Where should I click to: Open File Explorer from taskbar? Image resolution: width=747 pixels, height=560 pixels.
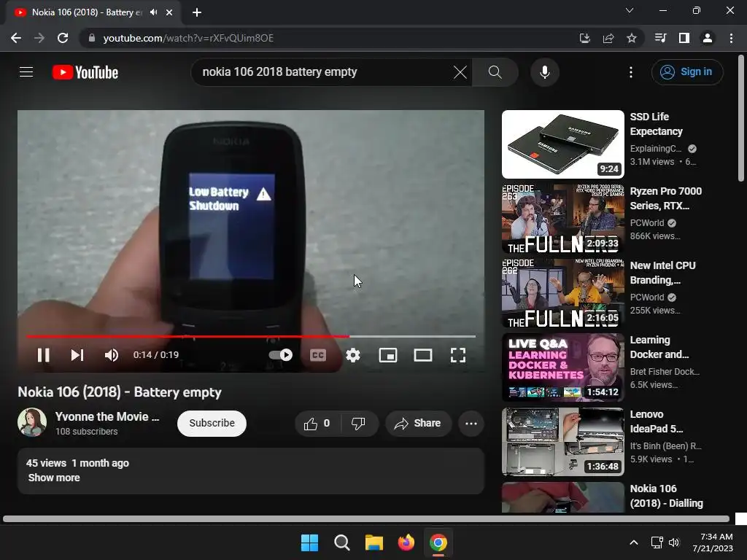(x=374, y=542)
